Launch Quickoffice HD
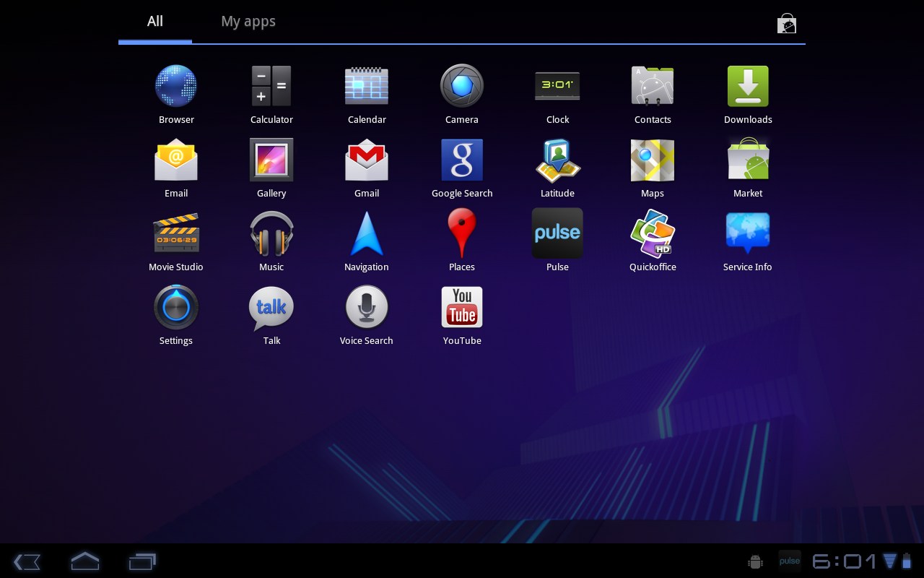Viewport: 924px width, 578px height. coord(653,234)
